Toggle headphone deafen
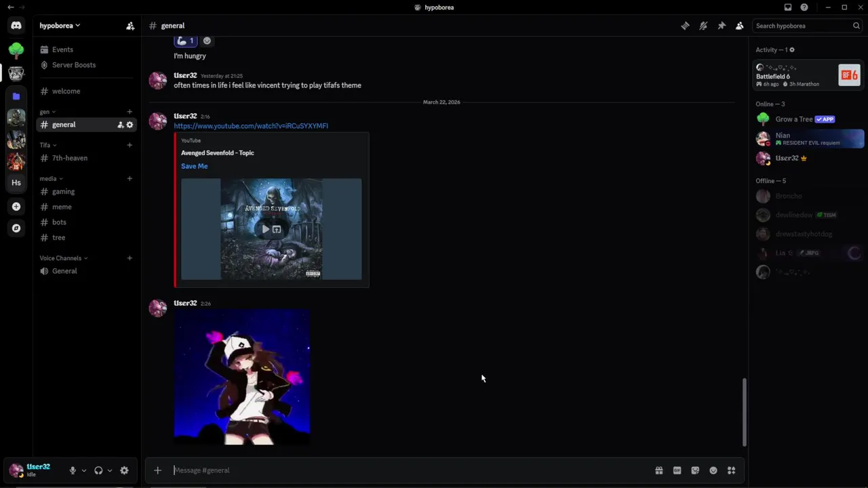Viewport: 868px width, 488px height. 98,470
